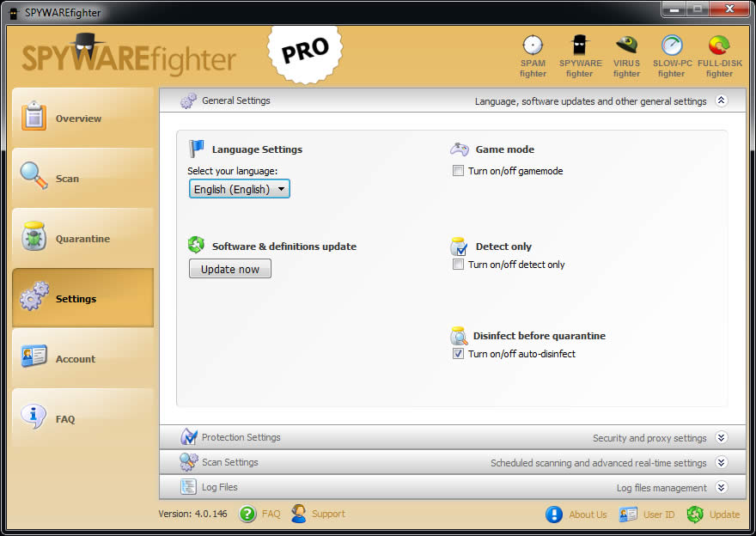Viewport: 756px width, 536px height.
Task: Switch to the Scan tab
Action: pos(83,178)
